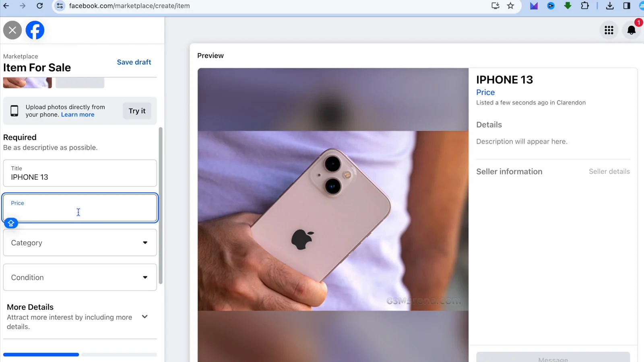Click the listing progress bar
Screen dimensions: 644x362
[80, 354]
